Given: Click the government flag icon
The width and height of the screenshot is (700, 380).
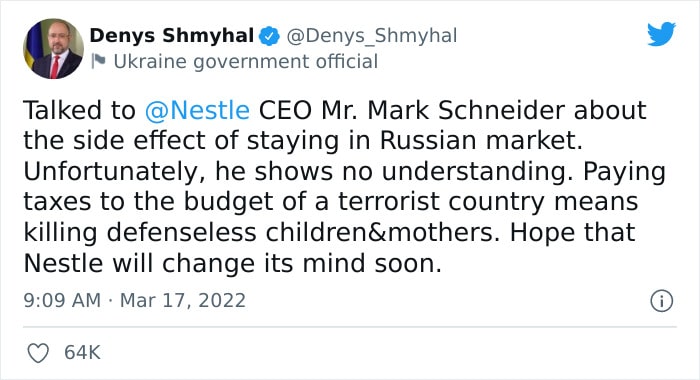Looking at the screenshot, I should [98, 61].
